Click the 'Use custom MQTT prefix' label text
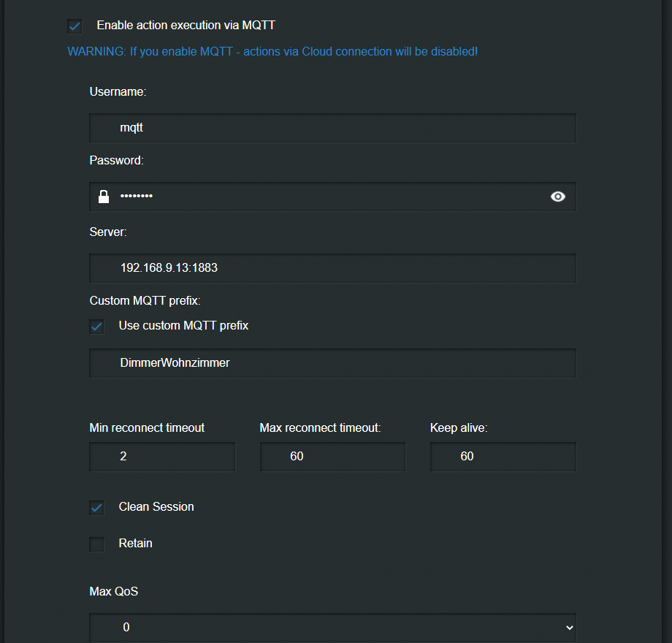Screen dimensions: 672x643 pyautogui.click(x=183, y=325)
